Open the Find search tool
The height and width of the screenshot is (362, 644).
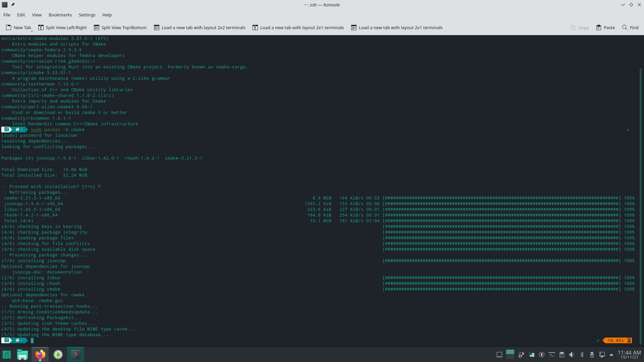click(x=630, y=27)
